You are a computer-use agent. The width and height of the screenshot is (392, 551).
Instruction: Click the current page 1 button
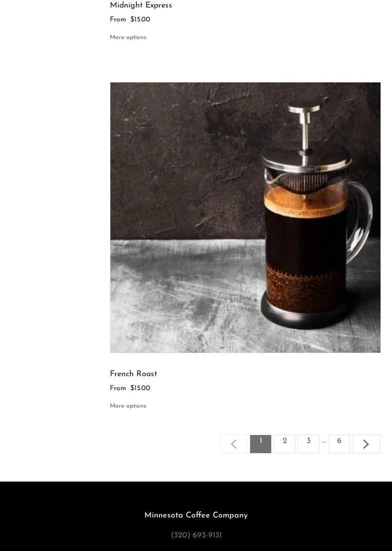(x=261, y=444)
